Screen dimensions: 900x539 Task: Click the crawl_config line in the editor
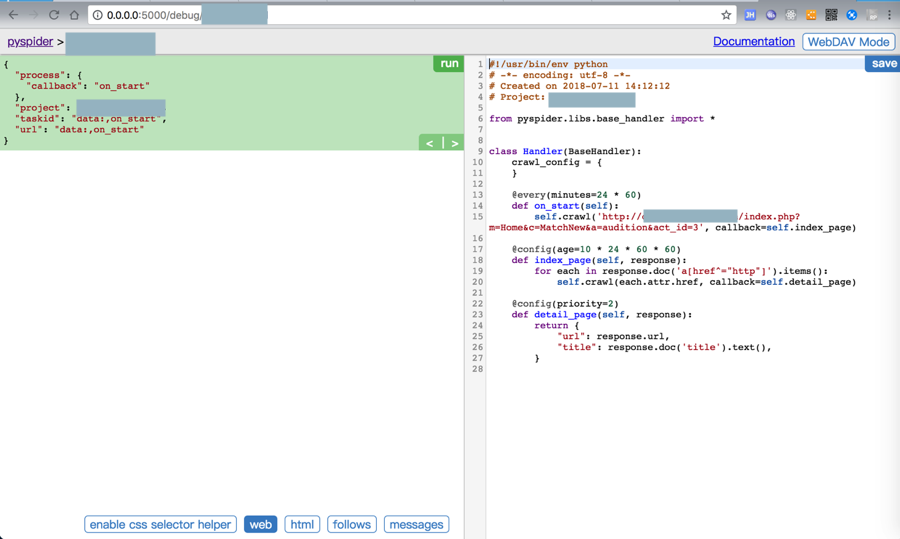coord(557,162)
